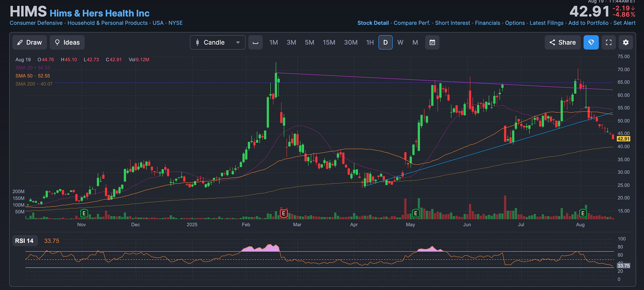Open Hims & Hers Health Inc link
644x290 pixels.
100,13
